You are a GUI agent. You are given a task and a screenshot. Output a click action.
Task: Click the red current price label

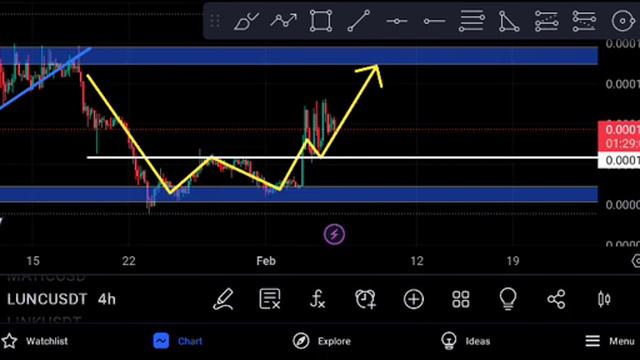(x=619, y=136)
